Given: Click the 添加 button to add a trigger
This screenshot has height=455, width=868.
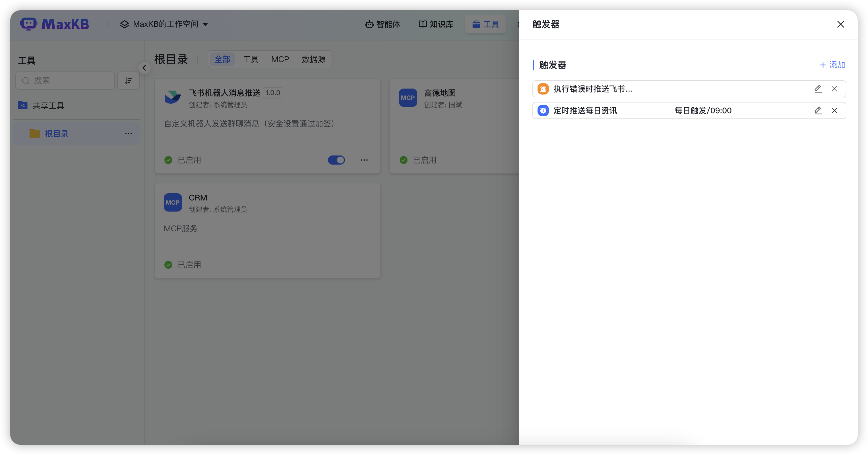Looking at the screenshot, I should pyautogui.click(x=832, y=65).
